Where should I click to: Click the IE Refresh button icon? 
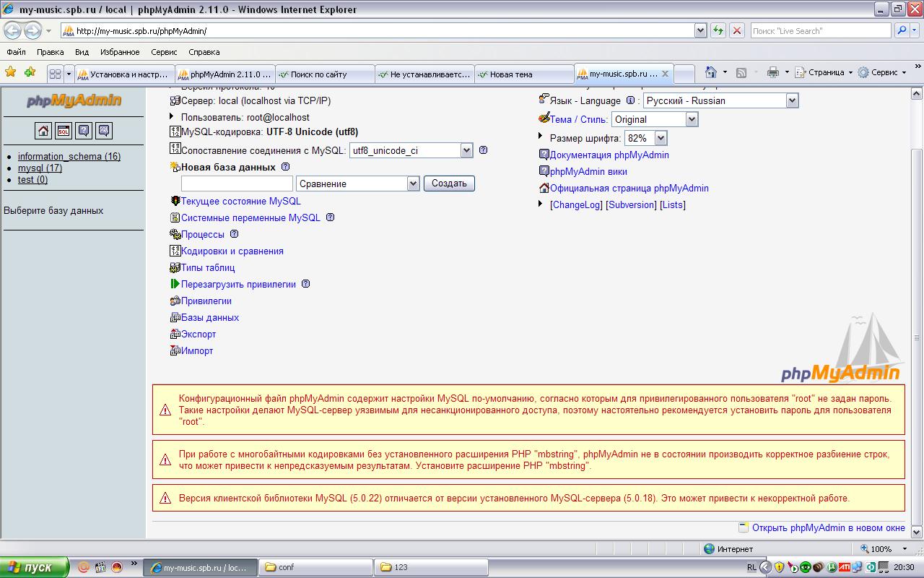coord(718,30)
